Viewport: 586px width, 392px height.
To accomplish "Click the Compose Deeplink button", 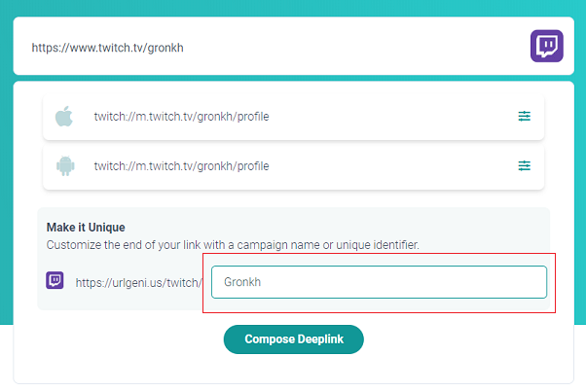I will (x=293, y=339).
